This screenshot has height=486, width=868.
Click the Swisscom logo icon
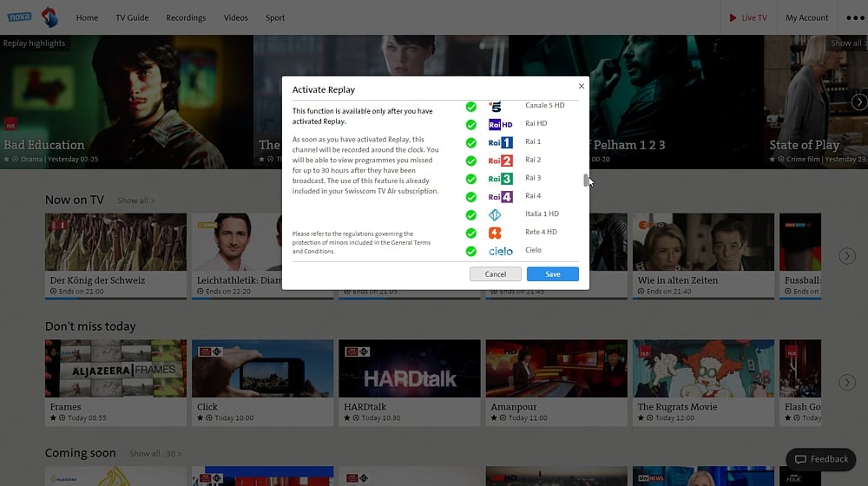point(49,17)
